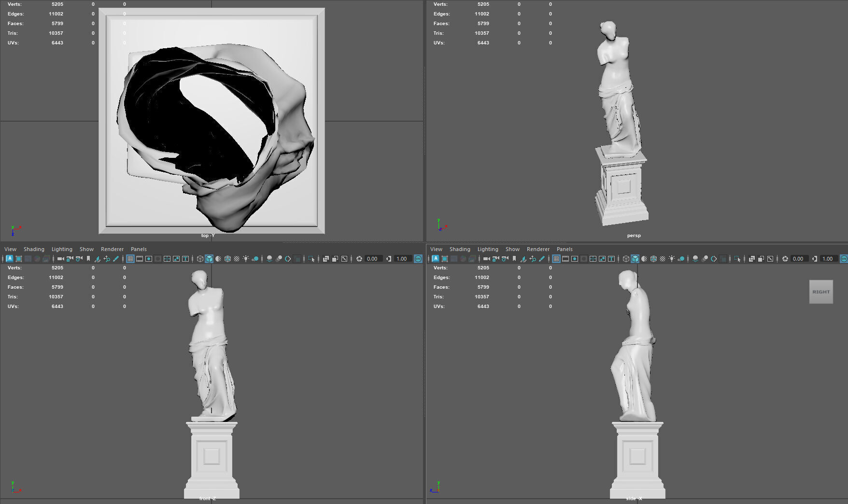
Task: Toggle Use Default Material in front panel
Action: 218,259
